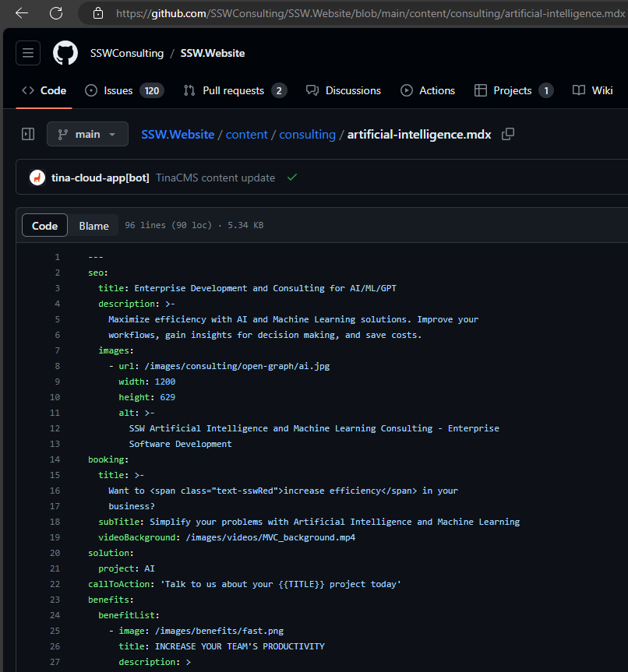Open the SSWConsulting organization link

(x=126, y=53)
